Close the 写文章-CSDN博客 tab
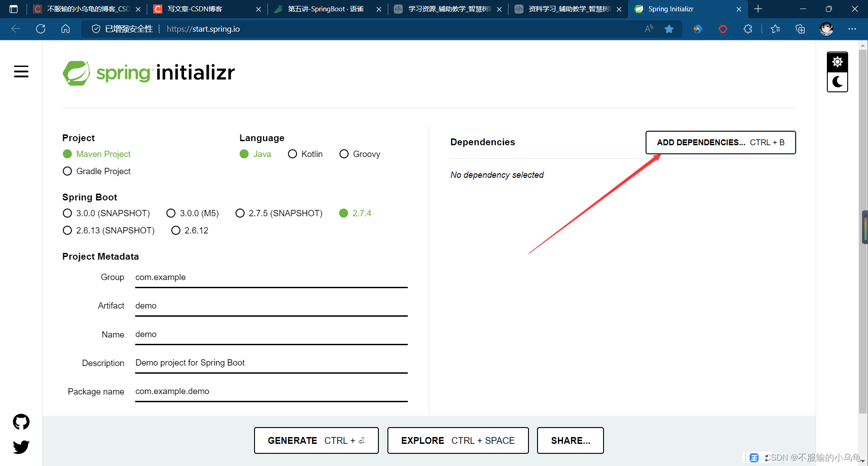Image resolution: width=868 pixels, height=466 pixels. pyautogui.click(x=258, y=9)
